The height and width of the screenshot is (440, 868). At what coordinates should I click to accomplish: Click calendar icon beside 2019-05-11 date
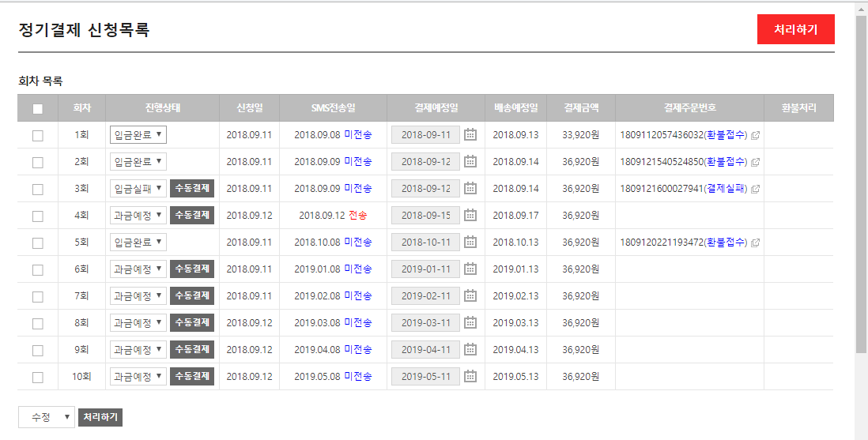click(x=470, y=377)
